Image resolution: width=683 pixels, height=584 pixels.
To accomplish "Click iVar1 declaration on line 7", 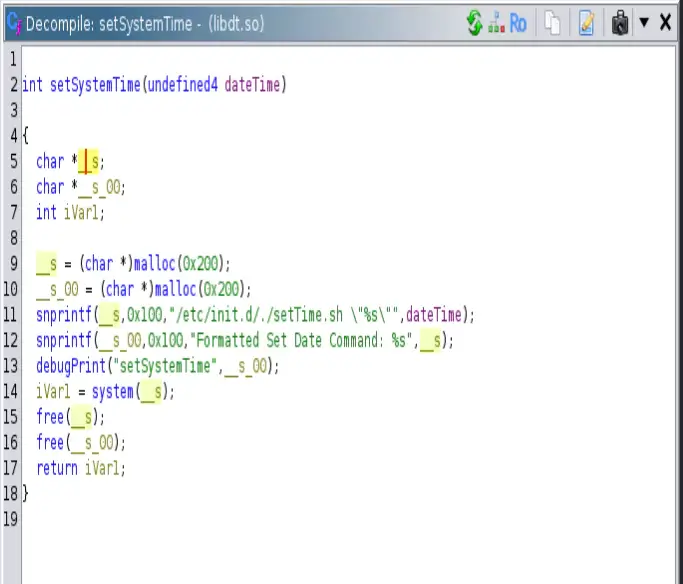I will (x=81, y=213).
